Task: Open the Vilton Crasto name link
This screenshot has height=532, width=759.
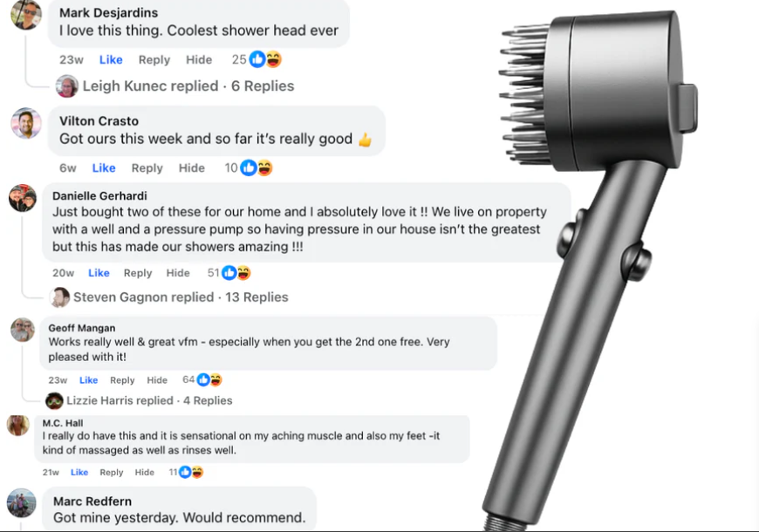Action: click(99, 121)
